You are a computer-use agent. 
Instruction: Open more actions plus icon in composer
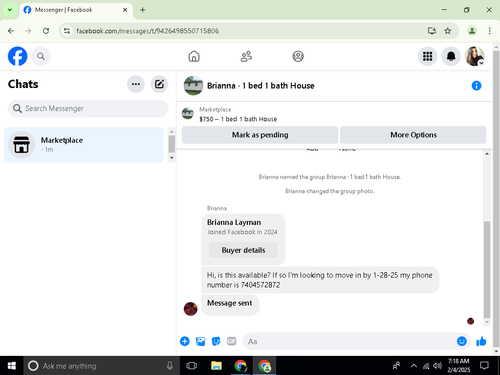185,341
